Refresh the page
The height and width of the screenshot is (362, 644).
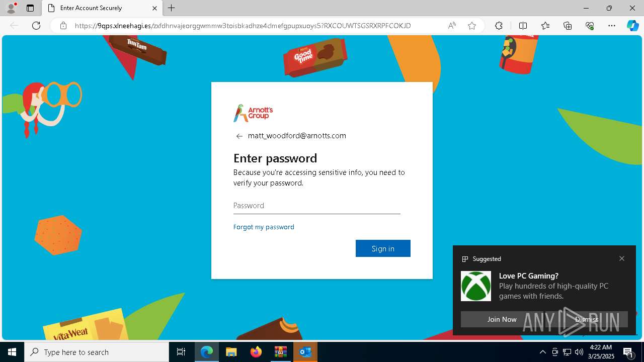pyautogui.click(x=36, y=26)
